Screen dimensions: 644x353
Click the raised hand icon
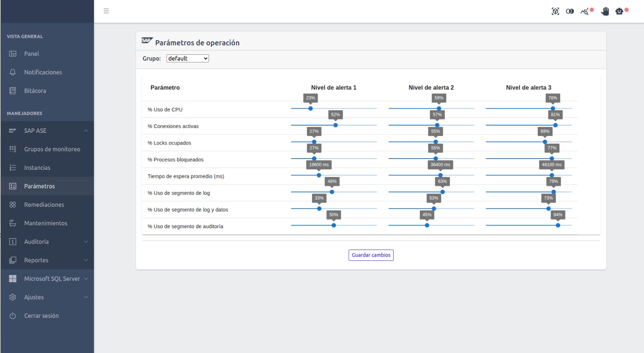point(605,11)
